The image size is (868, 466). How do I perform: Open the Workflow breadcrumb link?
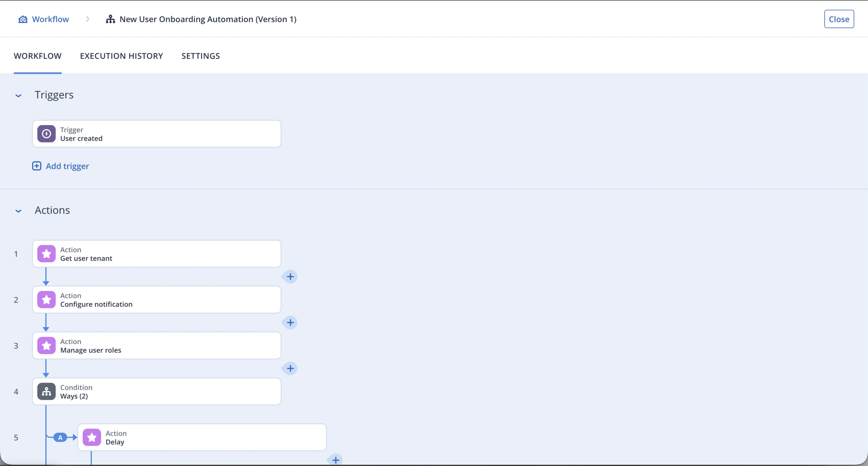pos(50,19)
